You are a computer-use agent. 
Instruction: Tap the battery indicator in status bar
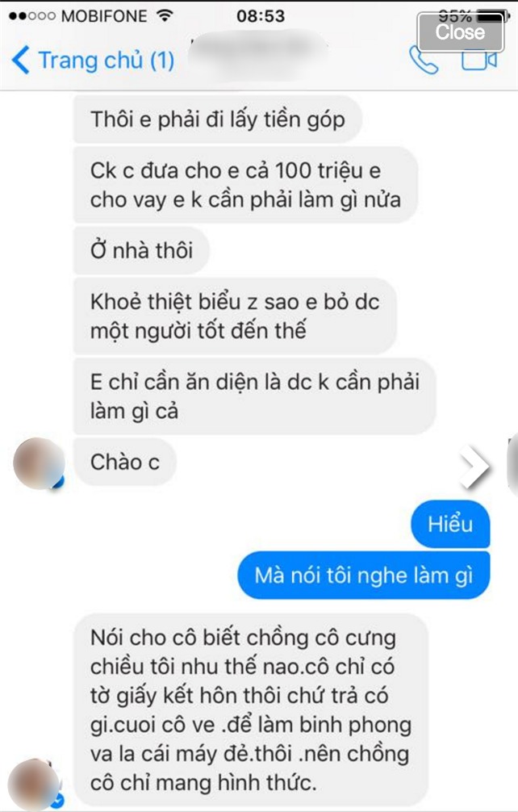coord(491,15)
